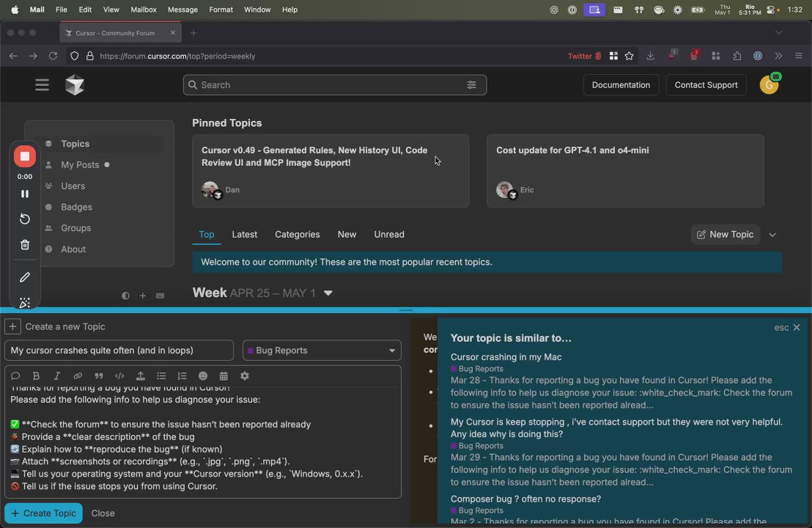Insert a hyperlink in the composer
Viewport: 812px width, 528px height.
point(78,375)
